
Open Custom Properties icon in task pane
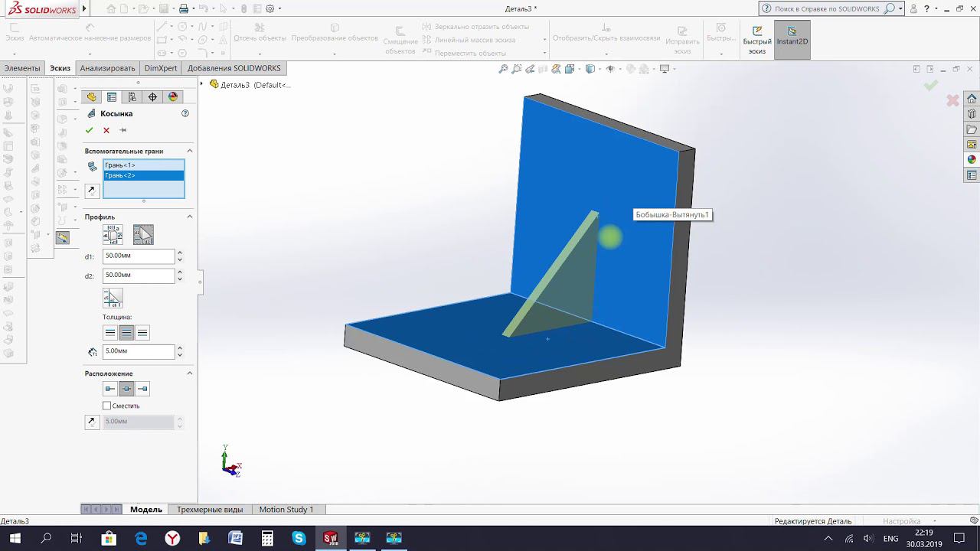[972, 175]
